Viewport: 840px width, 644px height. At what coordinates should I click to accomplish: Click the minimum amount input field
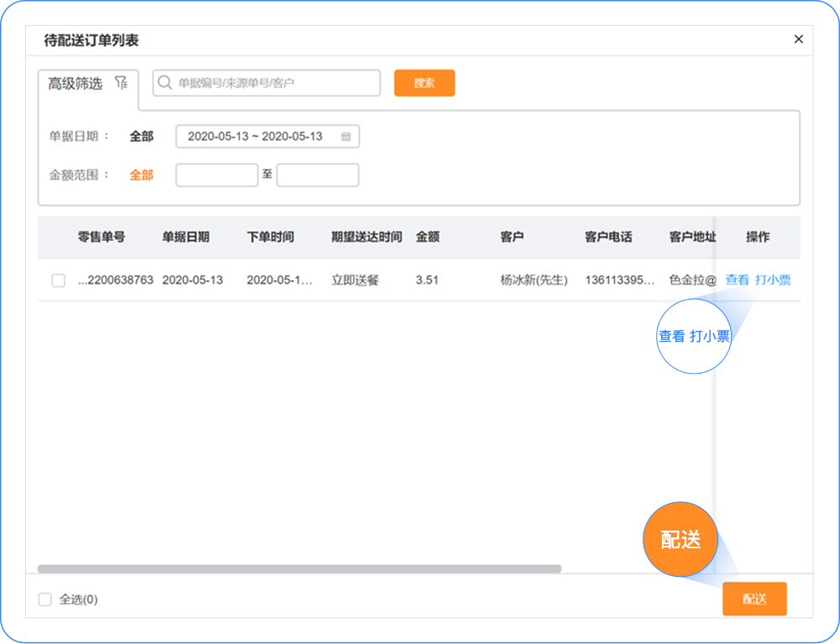click(x=217, y=175)
